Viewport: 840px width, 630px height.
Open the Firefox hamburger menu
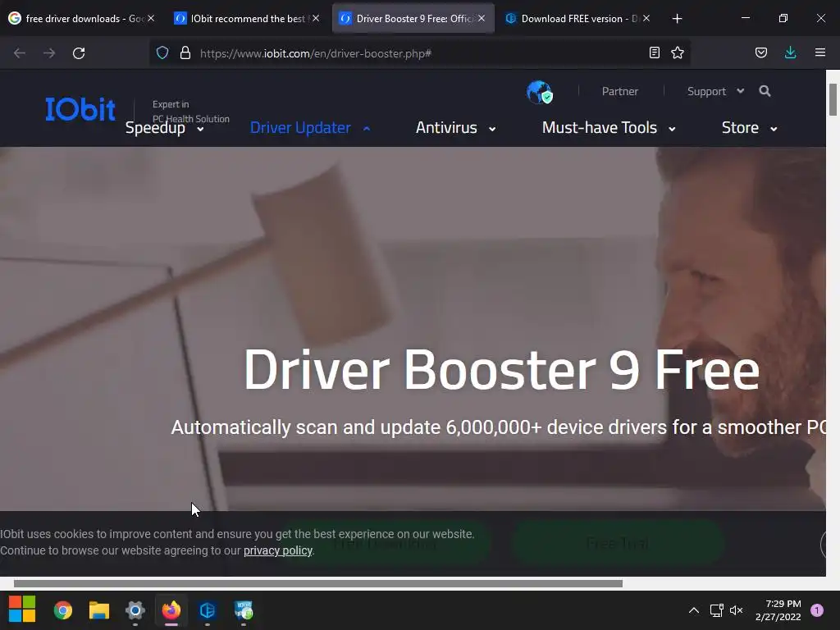[x=819, y=52]
